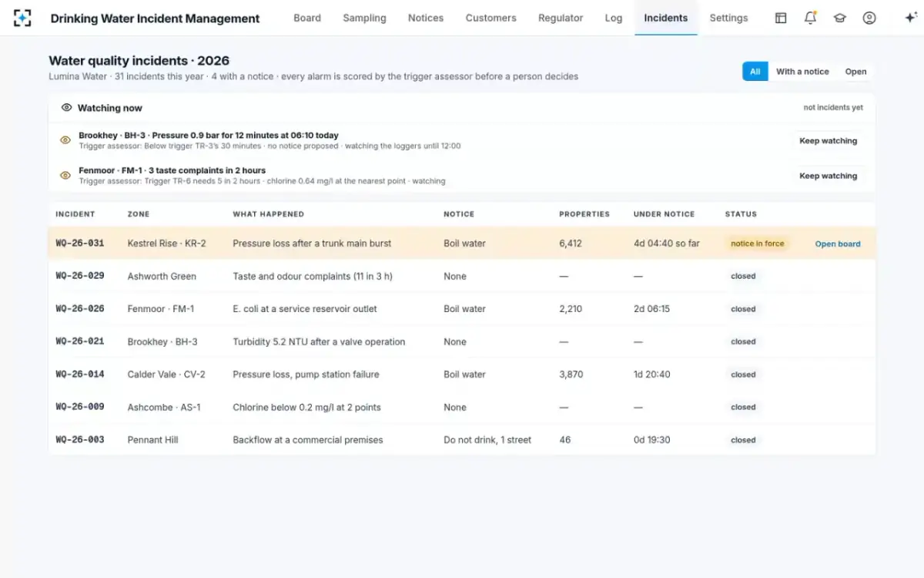This screenshot has height=578, width=924.
Task: Click zone Kestrel Rise · KR-2
Action: tap(166, 244)
